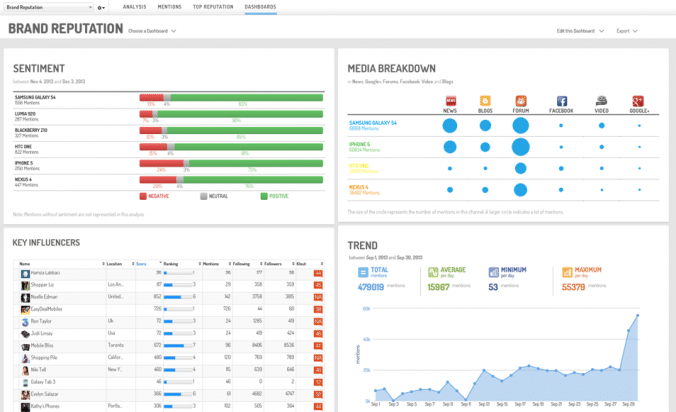The height and width of the screenshot is (412, 676).
Task: Click Evelyn Salazar's avatar
Action: [25, 394]
